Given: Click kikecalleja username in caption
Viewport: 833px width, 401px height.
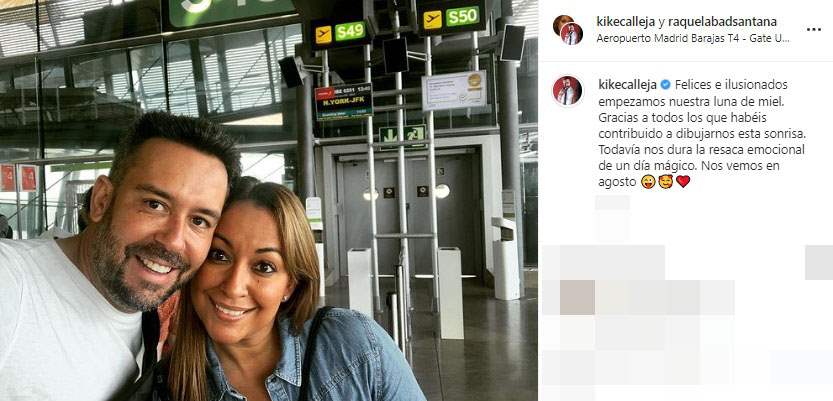Looking at the screenshot, I should (627, 85).
